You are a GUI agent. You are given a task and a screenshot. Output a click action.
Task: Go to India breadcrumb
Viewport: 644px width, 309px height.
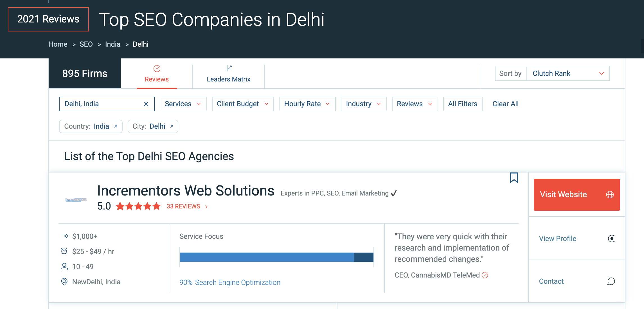click(x=112, y=44)
